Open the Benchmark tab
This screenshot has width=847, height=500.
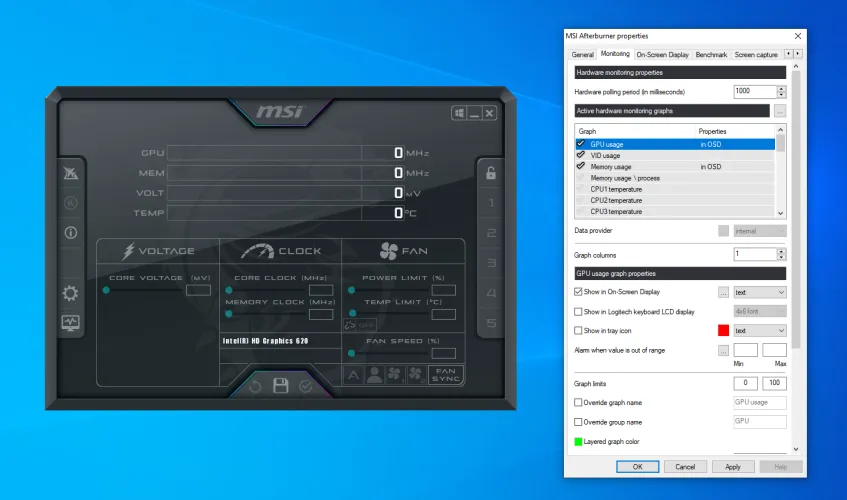711,54
